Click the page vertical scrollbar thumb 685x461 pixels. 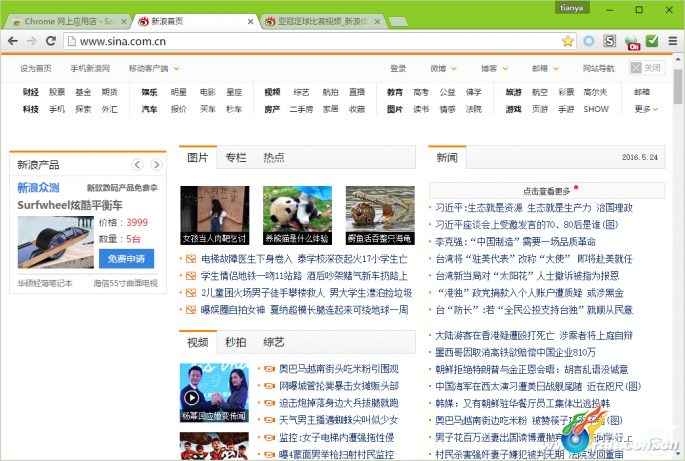point(678,86)
